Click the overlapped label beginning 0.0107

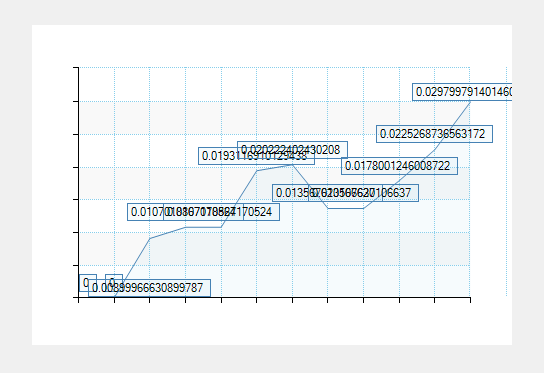tap(185, 212)
